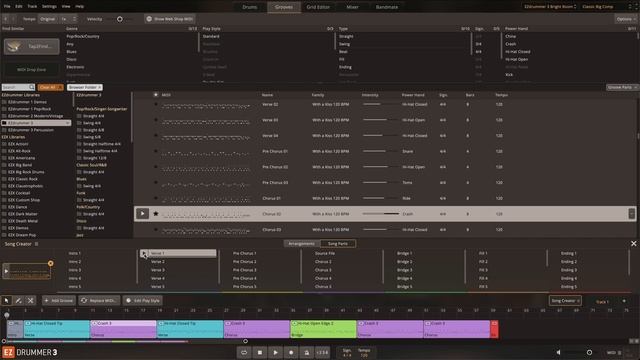The height and width of the screenshot is (360, 640).
Task: Toggle EZX Big Band library checkbox
Action: point(4,165)
